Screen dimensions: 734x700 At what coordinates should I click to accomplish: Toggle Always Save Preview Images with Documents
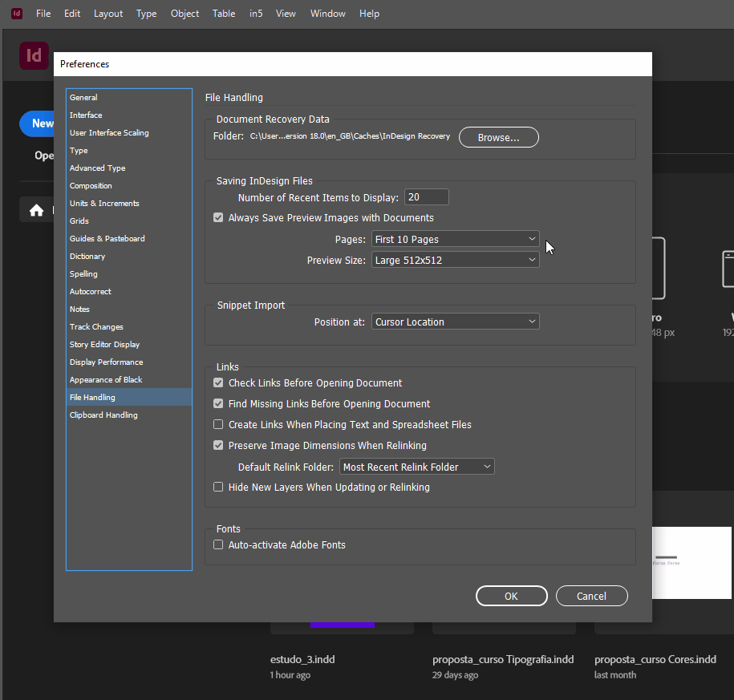[x=218, y=217]
